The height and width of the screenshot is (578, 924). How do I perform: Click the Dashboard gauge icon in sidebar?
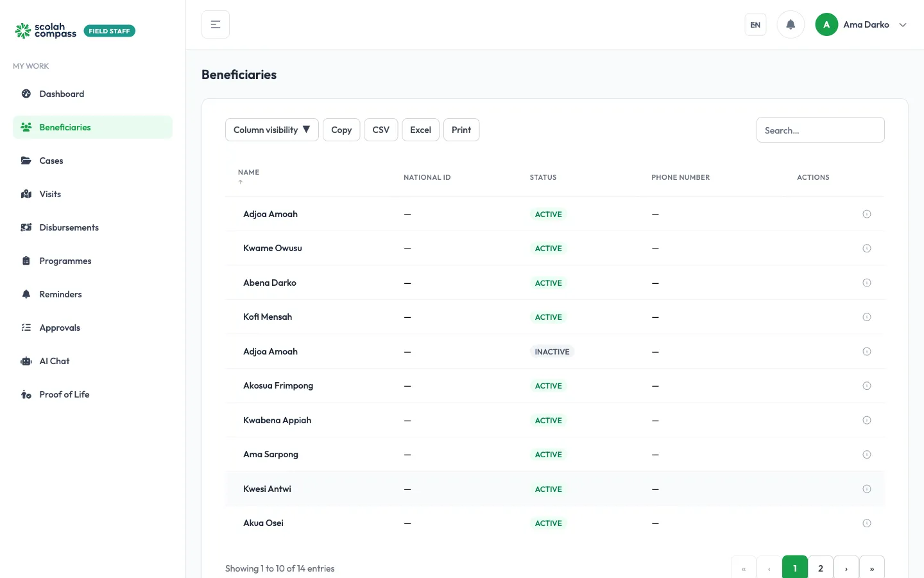26,94
